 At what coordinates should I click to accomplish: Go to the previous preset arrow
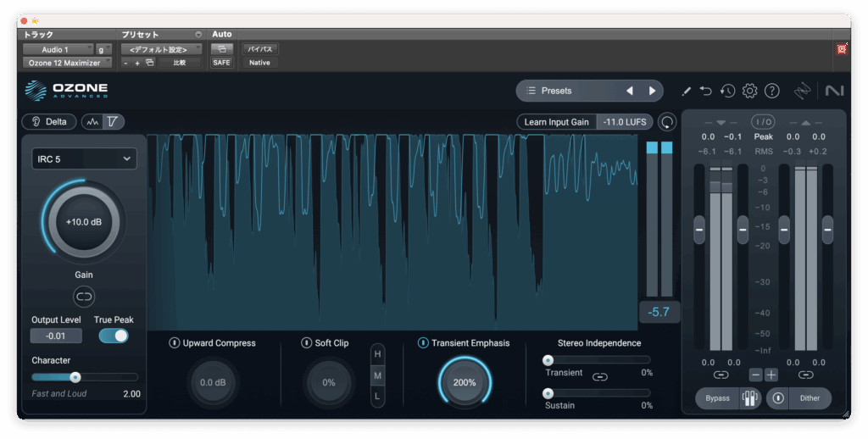tap(629, 91)
